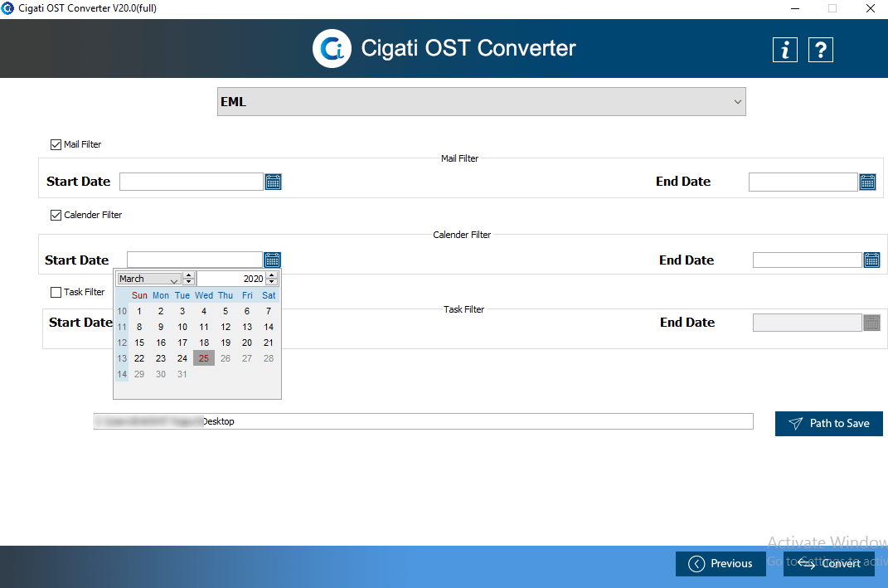Select March 24 in calendar
Viewport: 888px width, 588px height.
tap(182, 358)
